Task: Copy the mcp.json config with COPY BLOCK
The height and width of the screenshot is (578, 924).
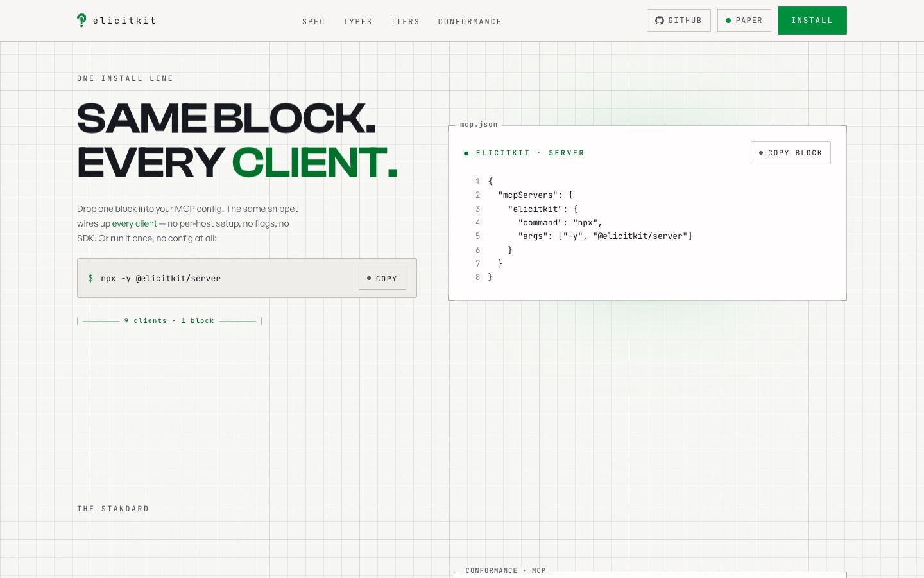Action: point(791,153)
